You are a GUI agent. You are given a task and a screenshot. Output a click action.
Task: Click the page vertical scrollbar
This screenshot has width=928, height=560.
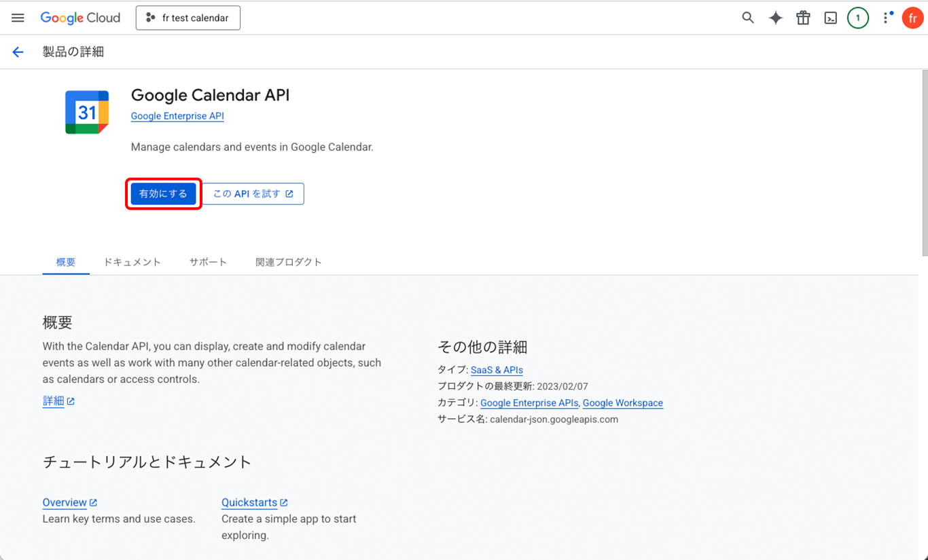[x=924, y=163]
